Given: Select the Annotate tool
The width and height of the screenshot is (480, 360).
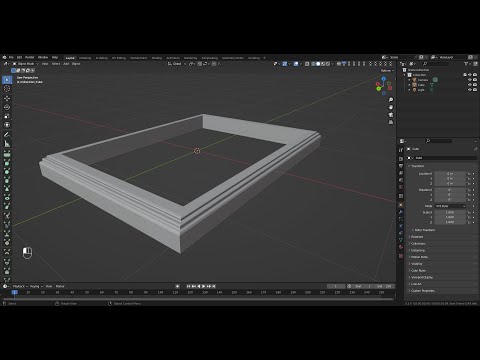Looking at the screenshot, I should point(7,135).
